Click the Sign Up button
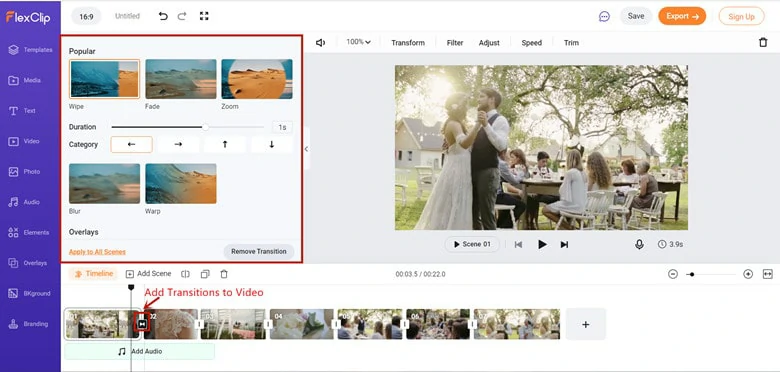This screenshot has height=372, width=780. 741,16
